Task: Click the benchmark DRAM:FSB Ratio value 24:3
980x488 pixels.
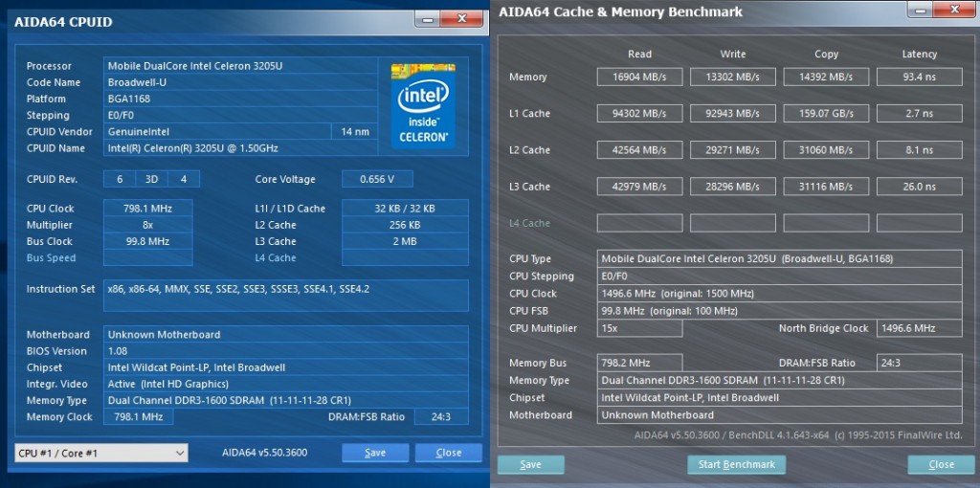Action: pos(920,363)
